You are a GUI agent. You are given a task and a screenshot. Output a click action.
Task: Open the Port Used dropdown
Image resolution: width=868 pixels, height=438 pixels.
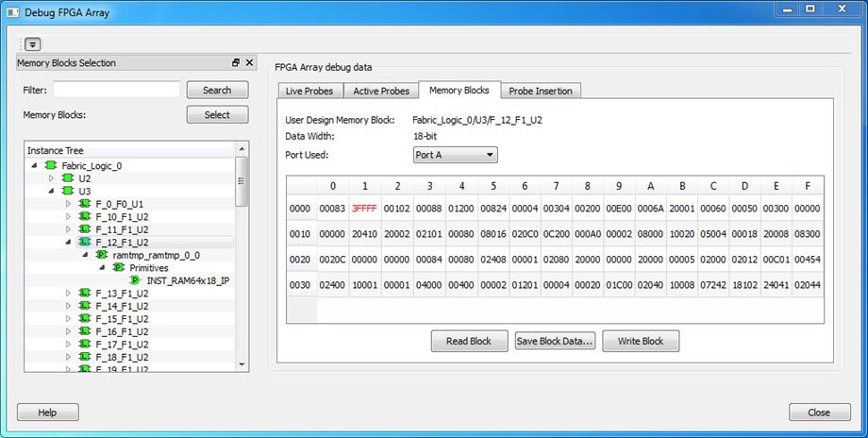point(455,155)
